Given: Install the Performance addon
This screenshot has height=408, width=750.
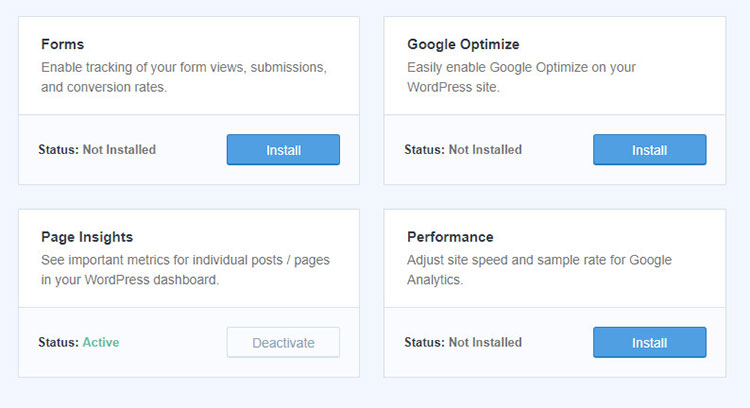Looking at the screenshot, I should click(x=649, y=343).
